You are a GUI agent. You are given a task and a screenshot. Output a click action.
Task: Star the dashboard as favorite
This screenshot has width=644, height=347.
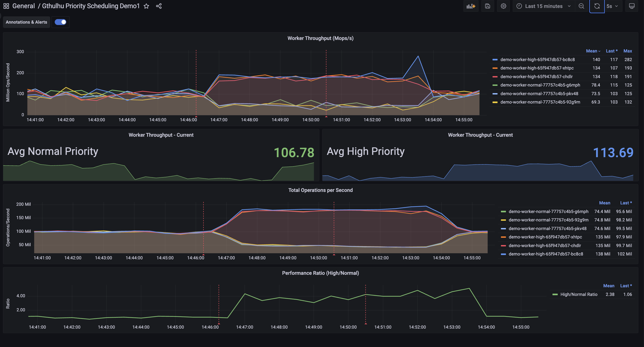[x=146, y=6]
